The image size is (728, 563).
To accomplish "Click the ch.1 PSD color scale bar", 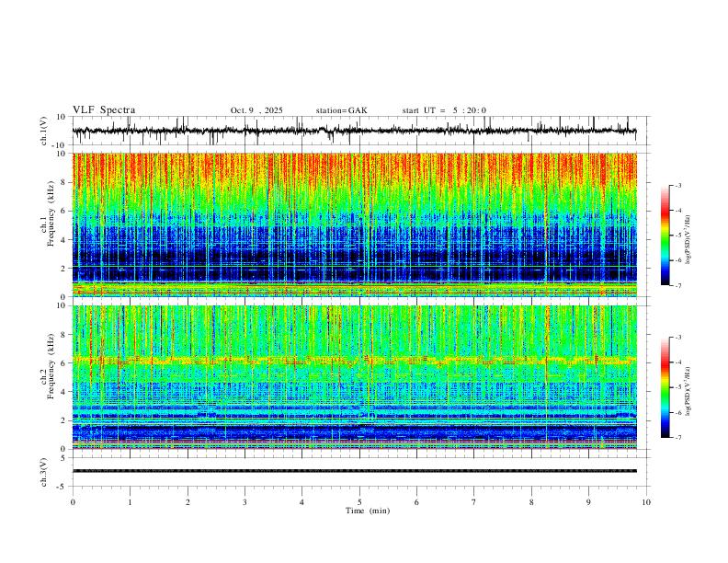I will pos(665,236).
